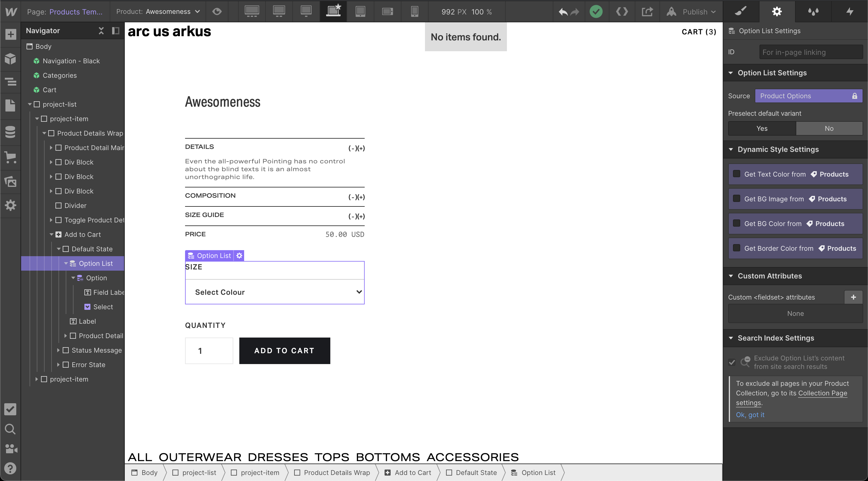This screenshot has width=868, height=481.
Task: Set Preselect default variant to No
Action: [829, 128]
